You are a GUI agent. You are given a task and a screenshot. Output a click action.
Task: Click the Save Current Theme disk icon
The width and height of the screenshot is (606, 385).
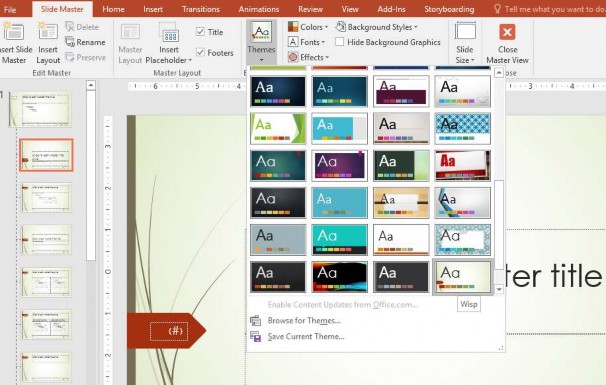pyautogui.click(x=255, y=336)
